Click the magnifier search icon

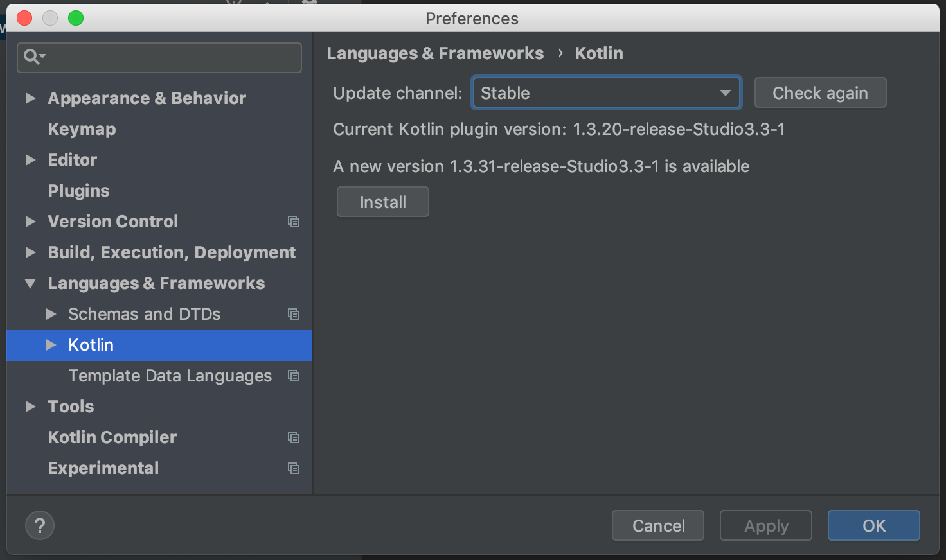tap(31, 57)
